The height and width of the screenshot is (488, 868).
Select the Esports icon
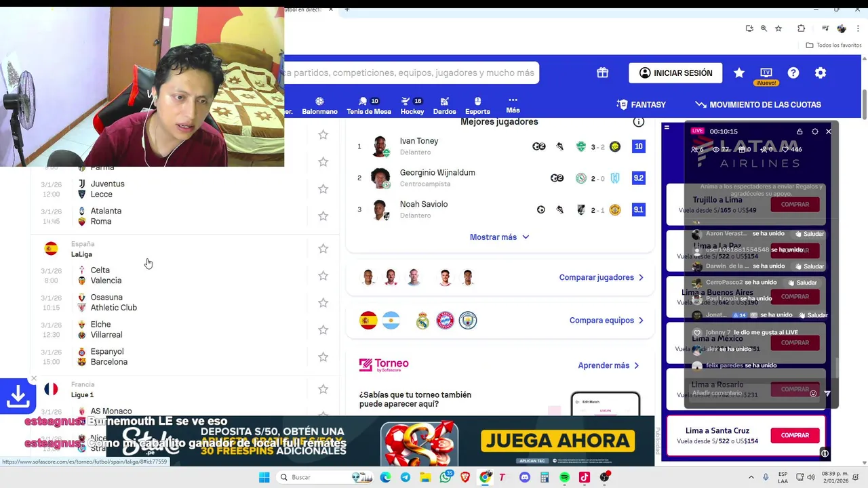(x=477, y=105)
